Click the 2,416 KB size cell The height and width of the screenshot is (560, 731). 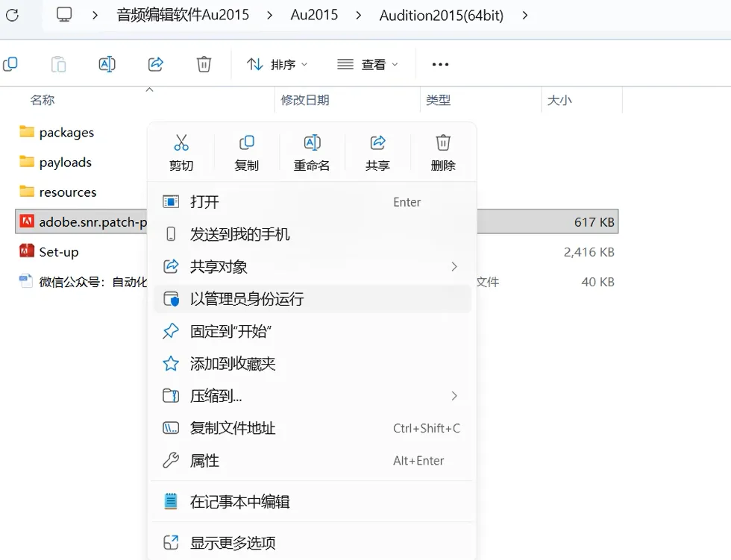tap(589, 252)
